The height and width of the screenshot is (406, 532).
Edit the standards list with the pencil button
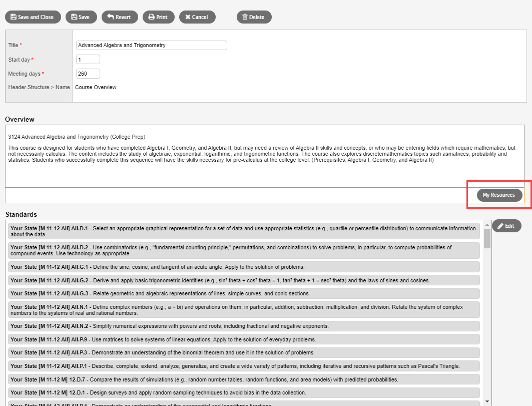click(x=506, y=226)
